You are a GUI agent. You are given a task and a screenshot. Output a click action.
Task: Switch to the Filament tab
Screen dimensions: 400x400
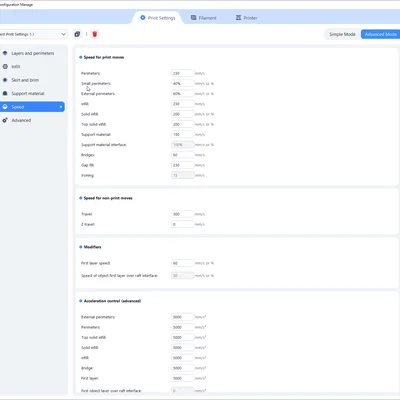tap(203, 18)
